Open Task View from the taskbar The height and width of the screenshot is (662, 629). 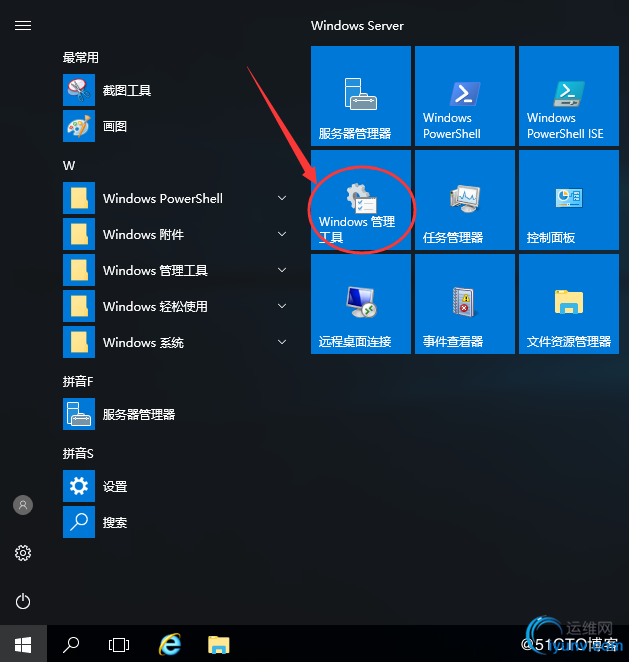119,645
